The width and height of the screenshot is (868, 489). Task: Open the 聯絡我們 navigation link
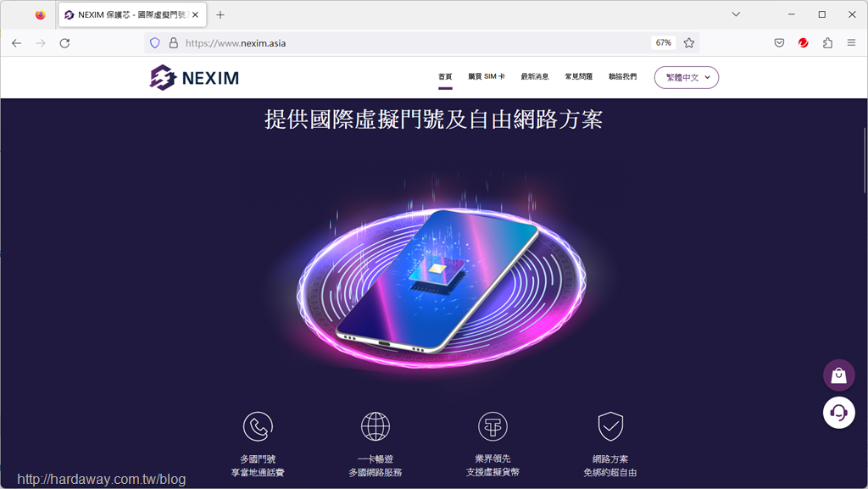623,77
